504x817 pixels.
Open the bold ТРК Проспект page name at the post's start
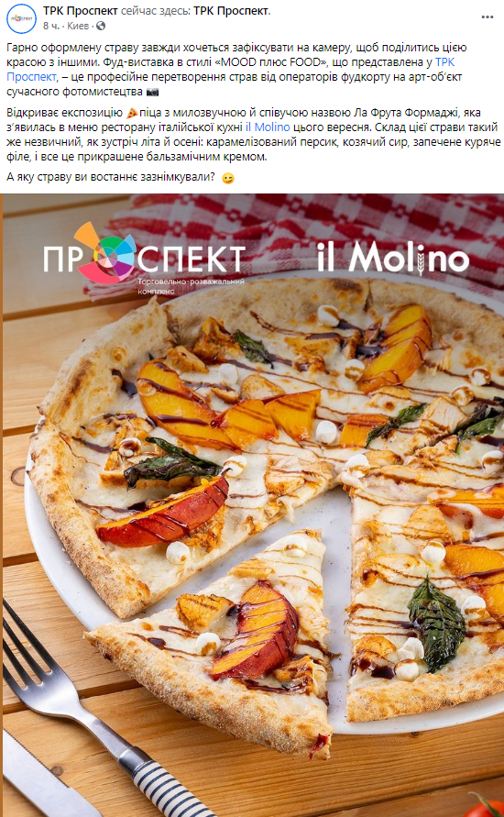81,11
